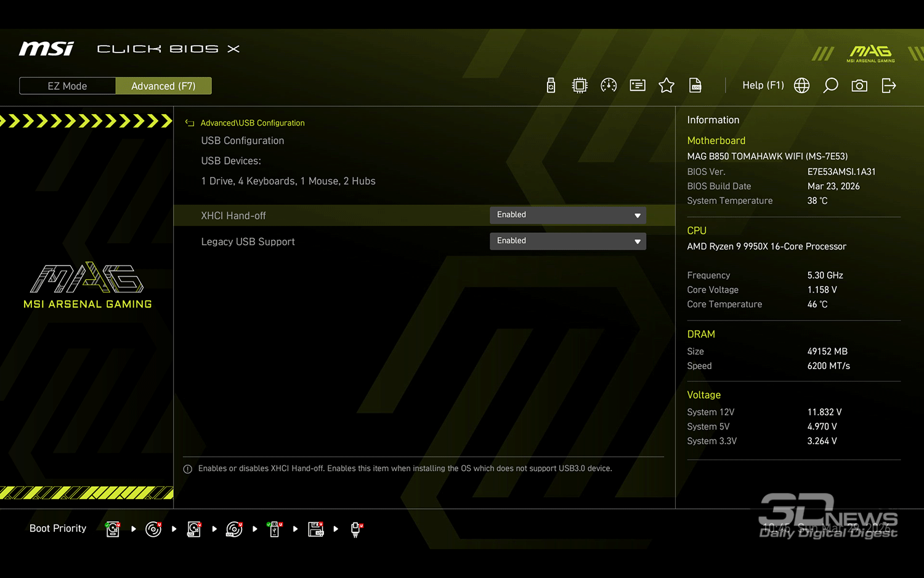
Task: Select the USB flash drive boot device
Action: tap(275, 529)
